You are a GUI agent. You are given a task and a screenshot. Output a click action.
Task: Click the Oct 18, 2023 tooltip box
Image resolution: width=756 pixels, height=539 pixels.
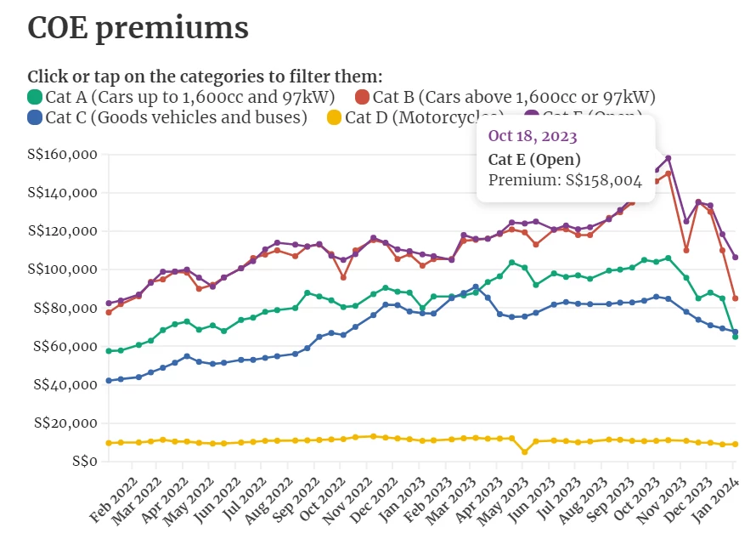coord(566,158)
